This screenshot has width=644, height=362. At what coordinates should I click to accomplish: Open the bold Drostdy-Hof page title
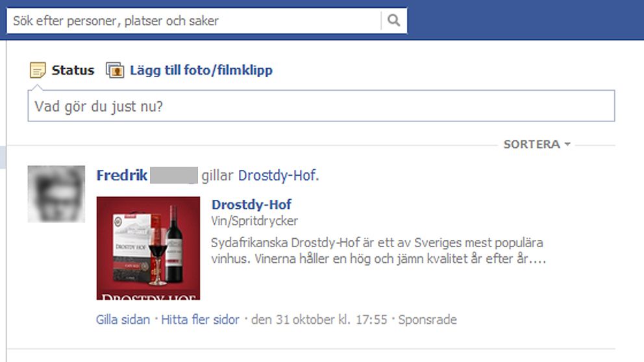[251, 204]
